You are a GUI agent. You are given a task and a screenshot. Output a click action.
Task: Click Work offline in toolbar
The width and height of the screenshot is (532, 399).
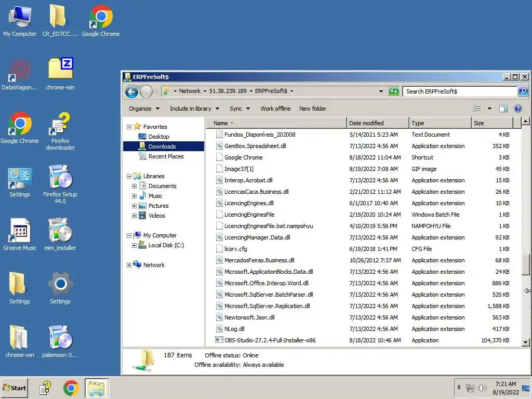275,109
